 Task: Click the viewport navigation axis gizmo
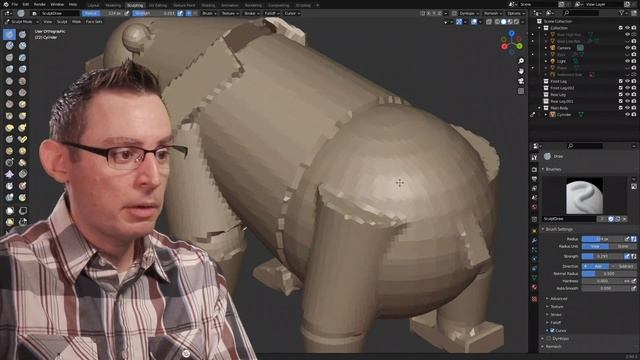(x=512, y=42)
